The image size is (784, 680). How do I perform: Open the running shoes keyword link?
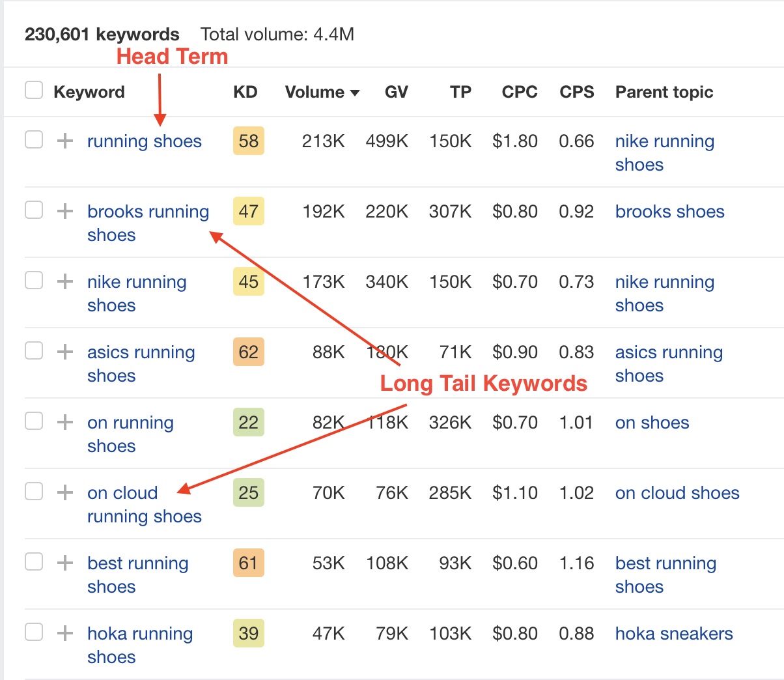point(145,141)
